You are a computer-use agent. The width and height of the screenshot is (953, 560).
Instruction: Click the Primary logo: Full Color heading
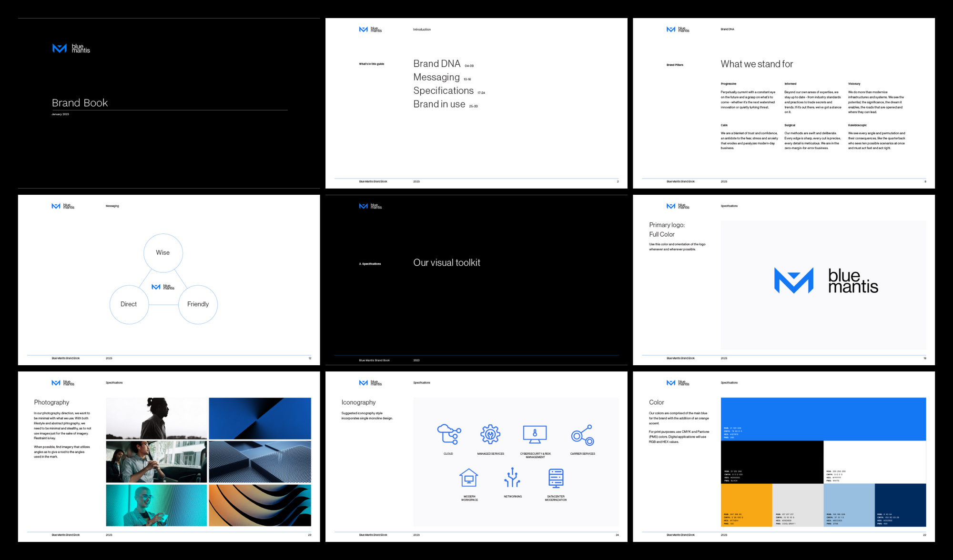(x=667, y=230)
